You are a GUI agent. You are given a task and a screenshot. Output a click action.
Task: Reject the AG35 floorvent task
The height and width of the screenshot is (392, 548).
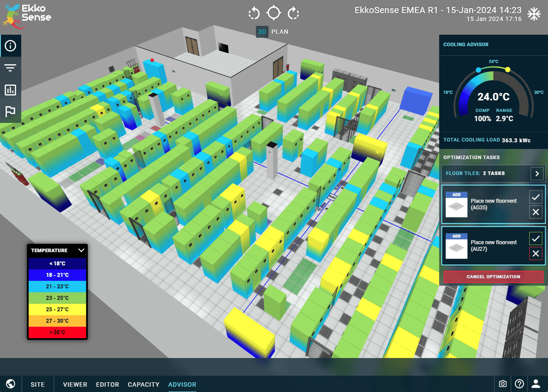pos(536,212)
